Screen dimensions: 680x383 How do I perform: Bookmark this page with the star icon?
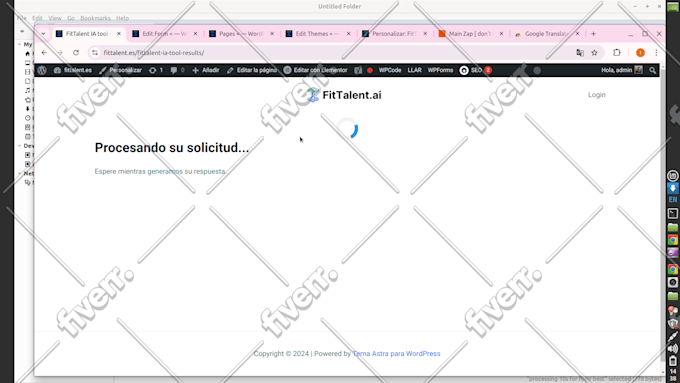pos(594,52)
